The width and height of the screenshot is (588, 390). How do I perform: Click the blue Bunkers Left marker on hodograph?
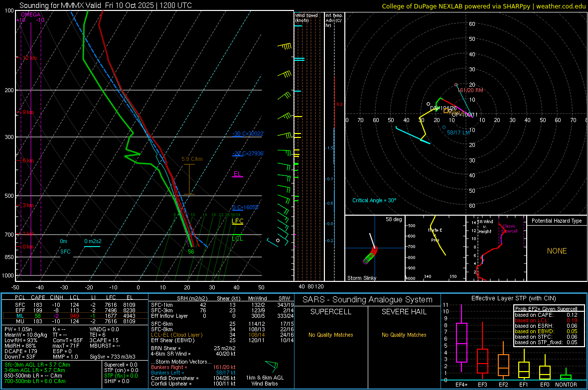pos(444,128)
